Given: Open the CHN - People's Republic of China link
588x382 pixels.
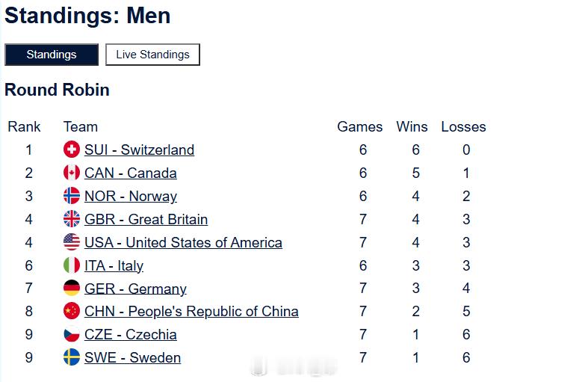Looking at the screenshot, I should (191, 312).
